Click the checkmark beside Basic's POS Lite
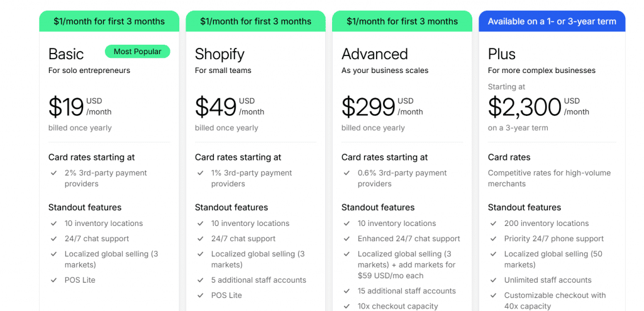644x311 pixels. click(53, 280)
